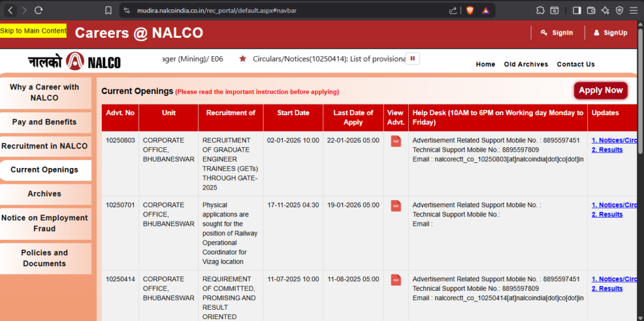Pause the scrolling news ticker
Screen dimensions: 644x321
[413, 59]
